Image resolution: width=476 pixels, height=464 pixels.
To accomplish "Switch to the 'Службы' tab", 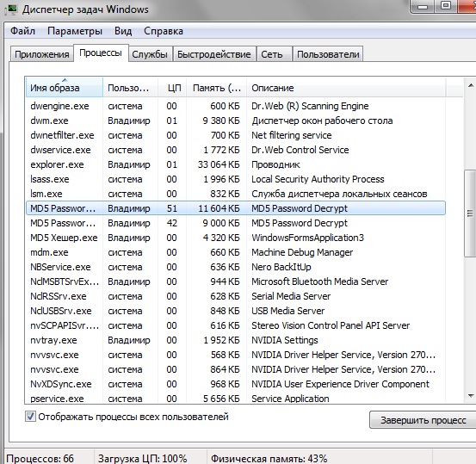I will tap(150, 54).
